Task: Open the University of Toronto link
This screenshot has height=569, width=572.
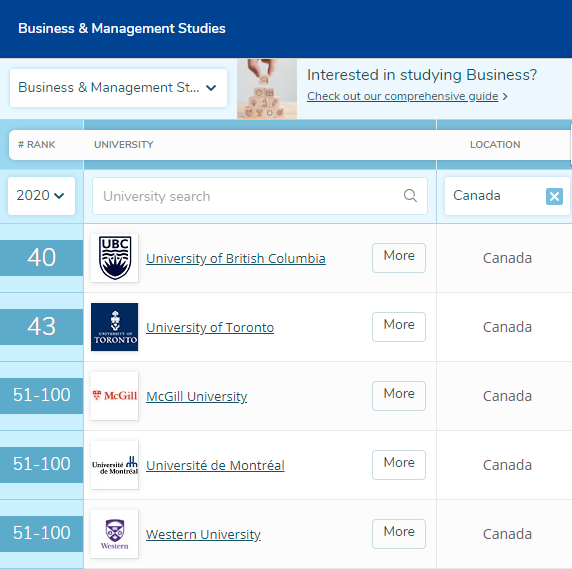Action: pos(210,327)
